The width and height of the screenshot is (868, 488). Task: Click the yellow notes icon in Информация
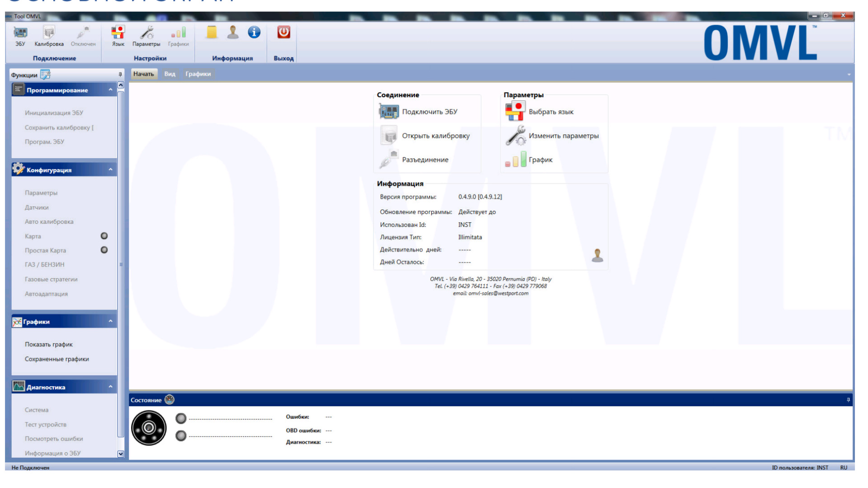[212, 33]
